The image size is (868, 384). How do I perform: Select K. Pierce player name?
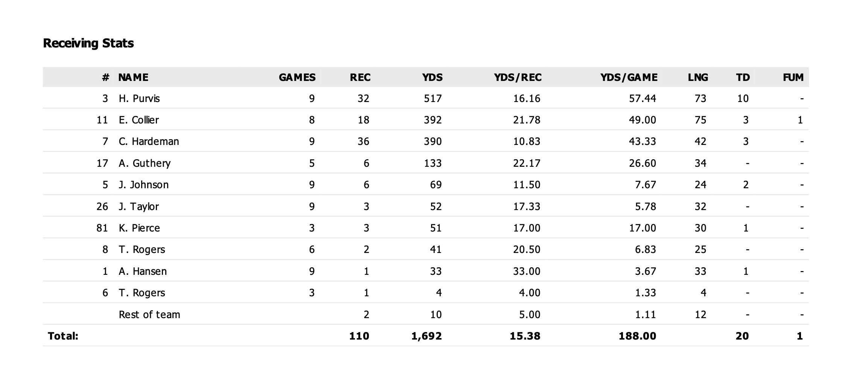point(139,228)
